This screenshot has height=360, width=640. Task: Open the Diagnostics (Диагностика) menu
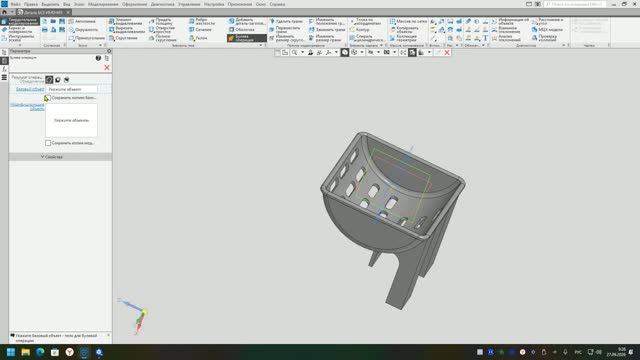162,4
